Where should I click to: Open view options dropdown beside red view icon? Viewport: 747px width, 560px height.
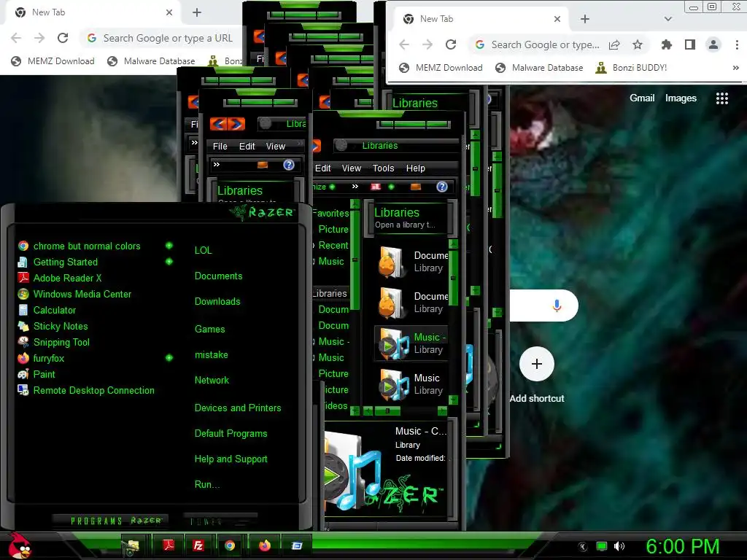(x=391, y=187)
